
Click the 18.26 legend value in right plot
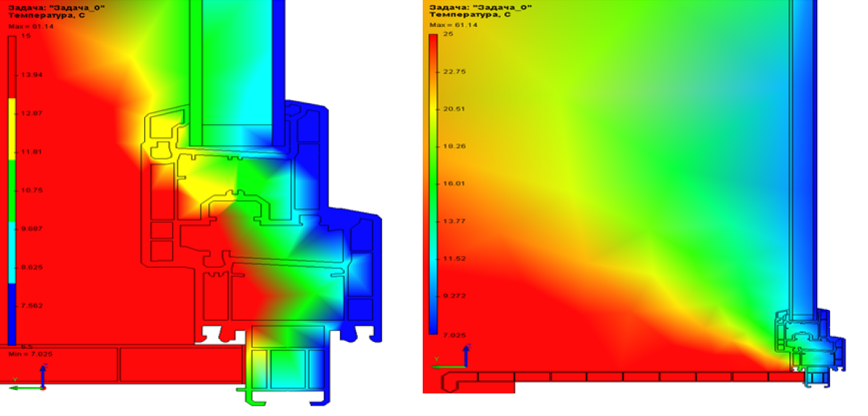click(x=455, y=146)
